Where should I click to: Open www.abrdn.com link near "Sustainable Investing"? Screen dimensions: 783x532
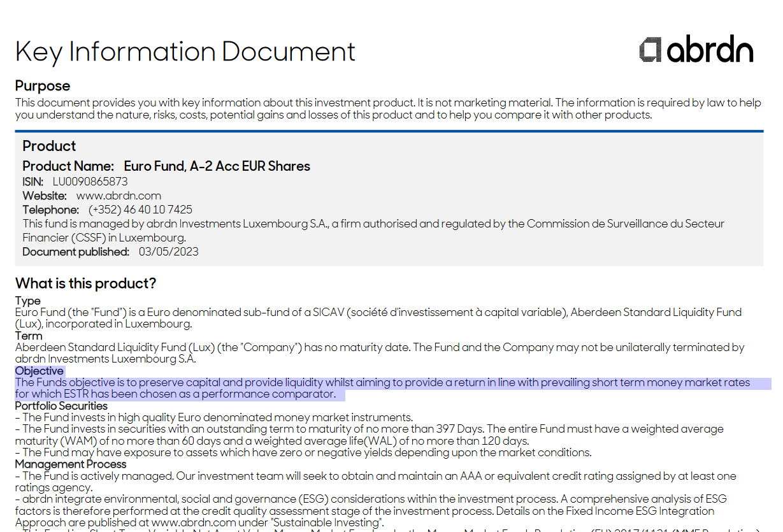click(195, 522)
